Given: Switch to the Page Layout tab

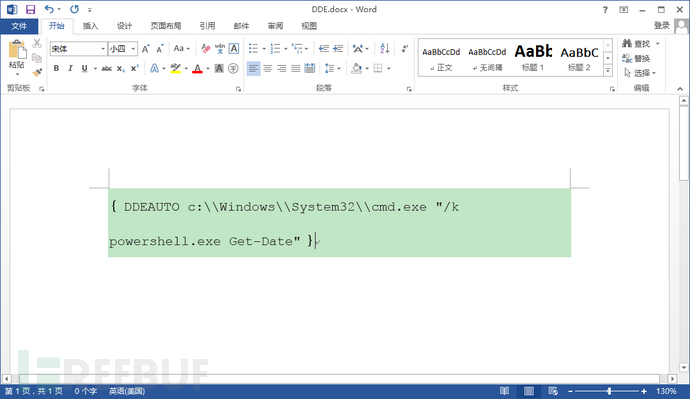Looking at the screenshot, I should 166,26.
